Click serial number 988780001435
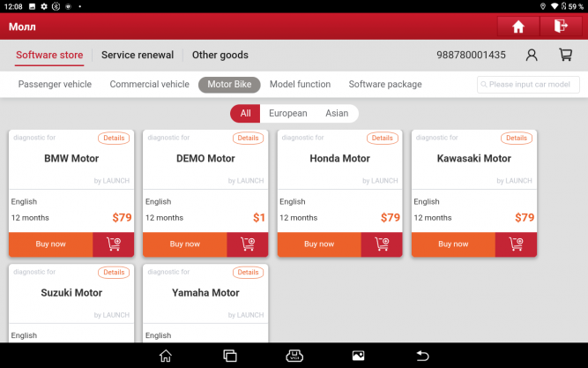Viewport: 588px width, 368px height. click(471, 56)
